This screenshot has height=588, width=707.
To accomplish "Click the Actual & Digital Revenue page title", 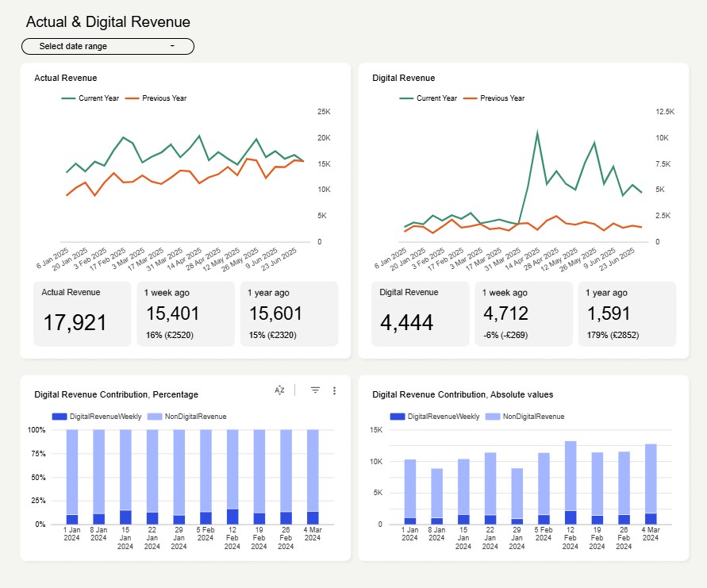I will point(108,22).
